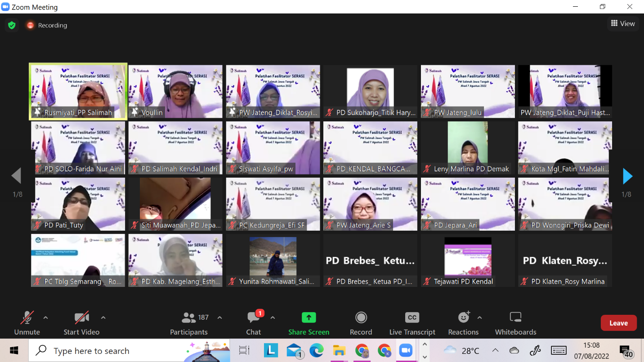The height and width of the screenshot is (362, 644).
Task: Select PD Wonogiri_Priska Dewi's tile
Action: point(565,204)
